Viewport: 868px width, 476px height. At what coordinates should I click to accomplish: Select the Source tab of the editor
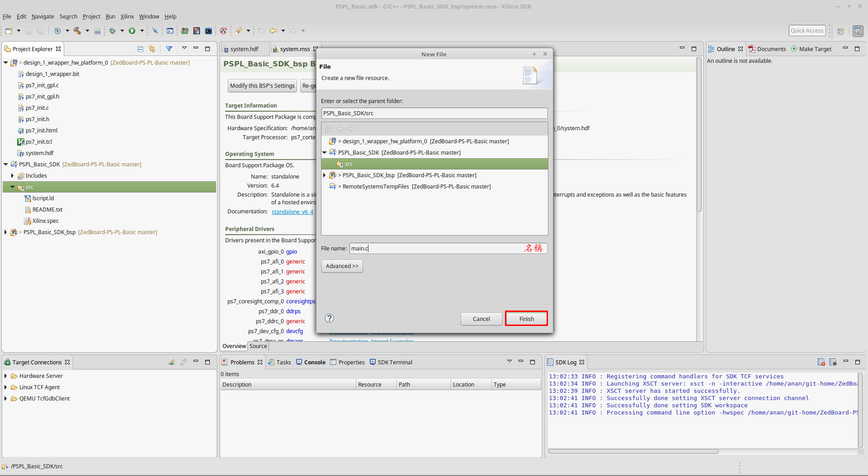258,346
